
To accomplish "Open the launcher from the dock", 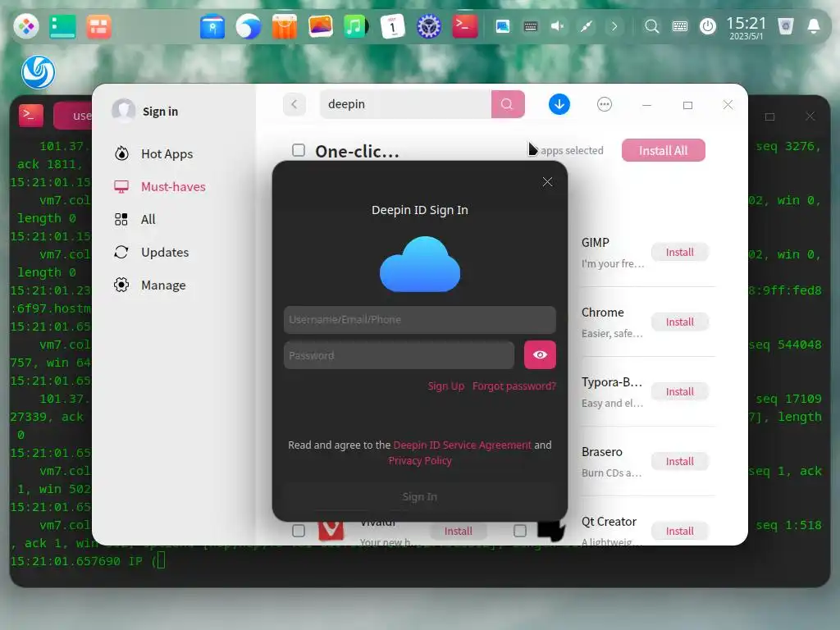I will pyautogui.click(x=25, y=26).
